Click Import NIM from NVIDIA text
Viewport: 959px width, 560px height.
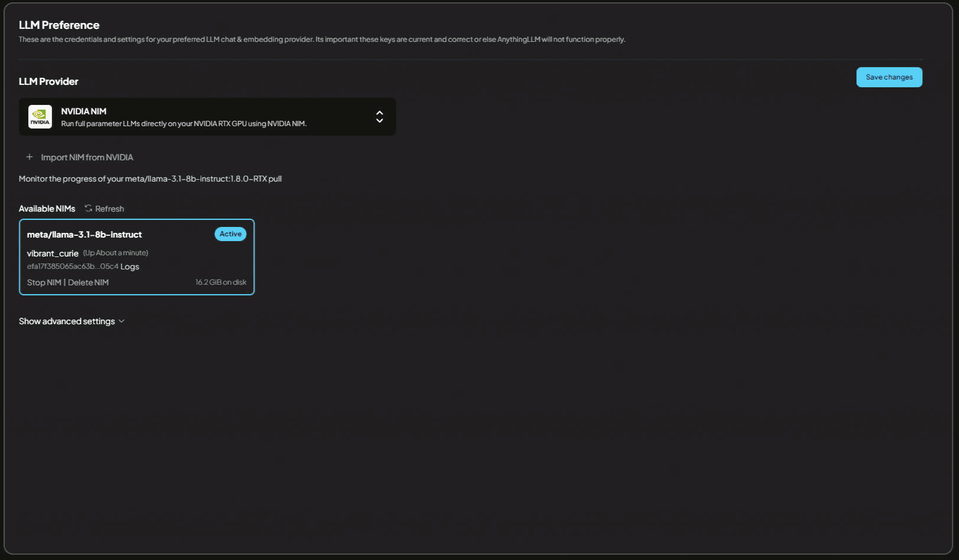tap(87, 157)
